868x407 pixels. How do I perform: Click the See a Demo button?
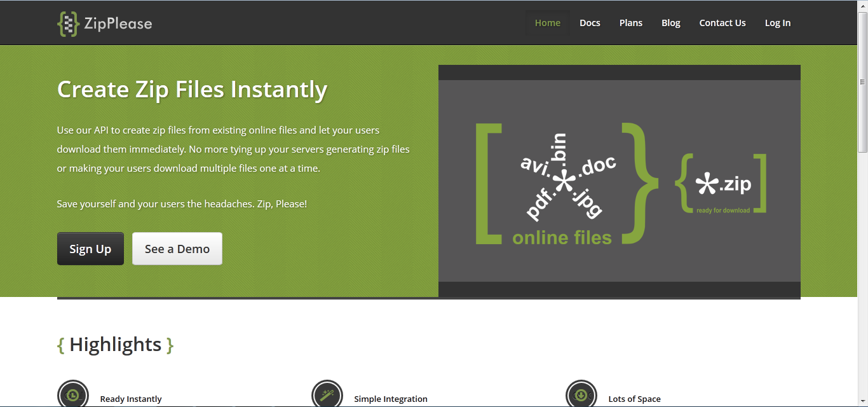tap(177, 249)
